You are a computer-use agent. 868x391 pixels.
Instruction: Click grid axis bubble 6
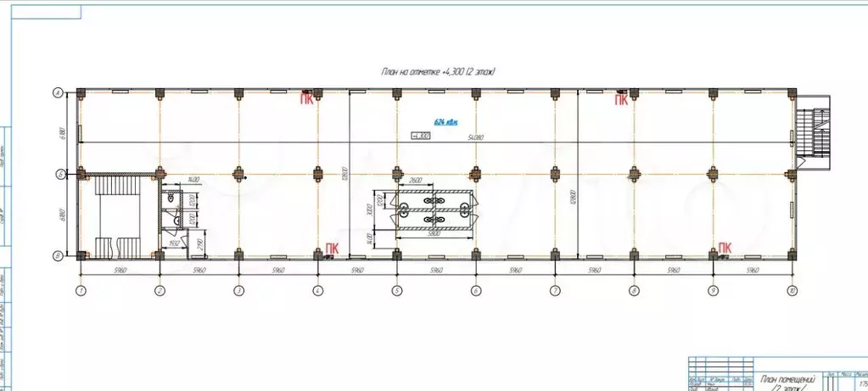tap(475, 290)
